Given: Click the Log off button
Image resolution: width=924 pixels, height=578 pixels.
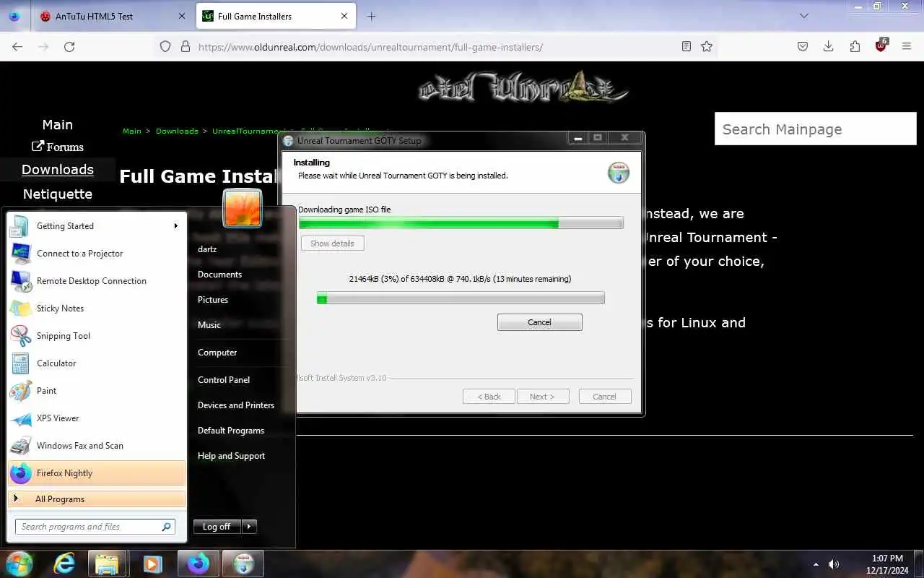Looking at the screenshot, I should [x=217, y=527].
